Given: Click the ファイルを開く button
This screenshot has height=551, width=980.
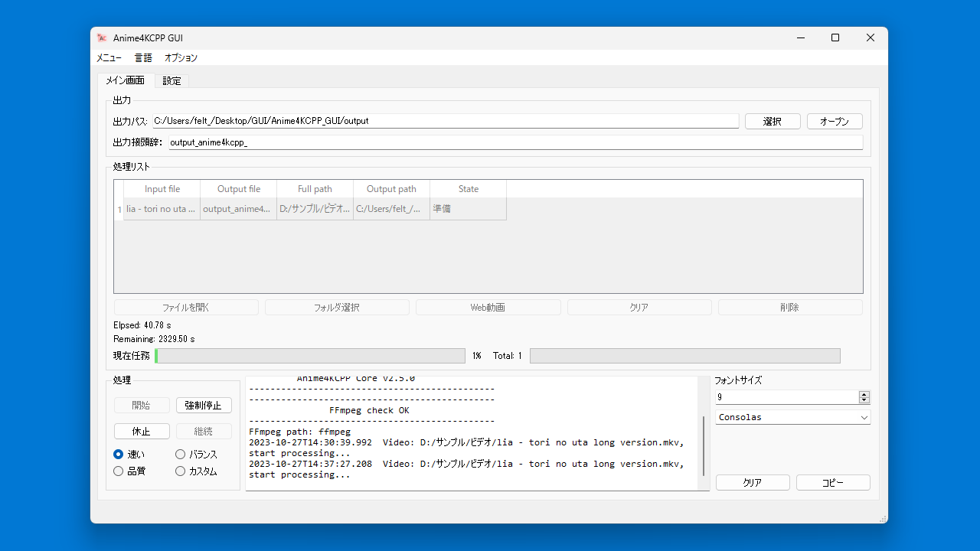Looking at the screenshot, I should (x=186, y=308).
